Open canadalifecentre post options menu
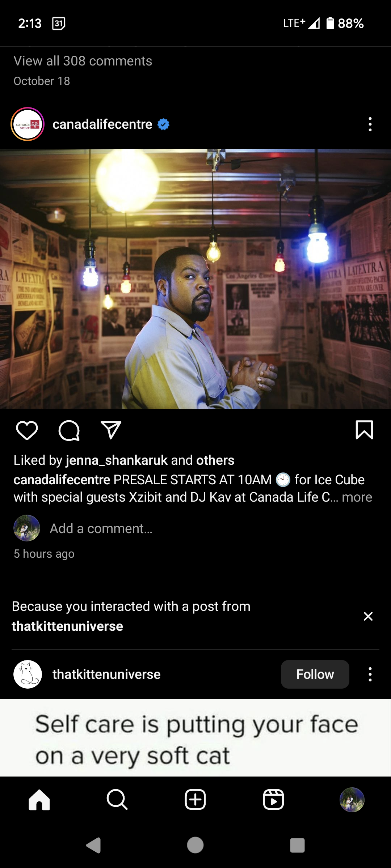Screen dimensions: 391x868 [370, 124]
